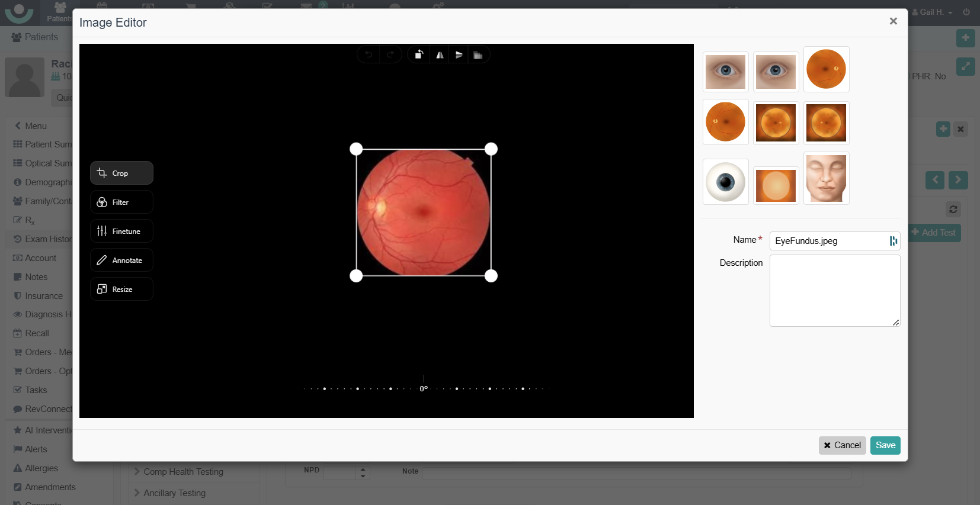
Task: Select round orange fundus thumbnail in middle row
Action: coord(726,122)
